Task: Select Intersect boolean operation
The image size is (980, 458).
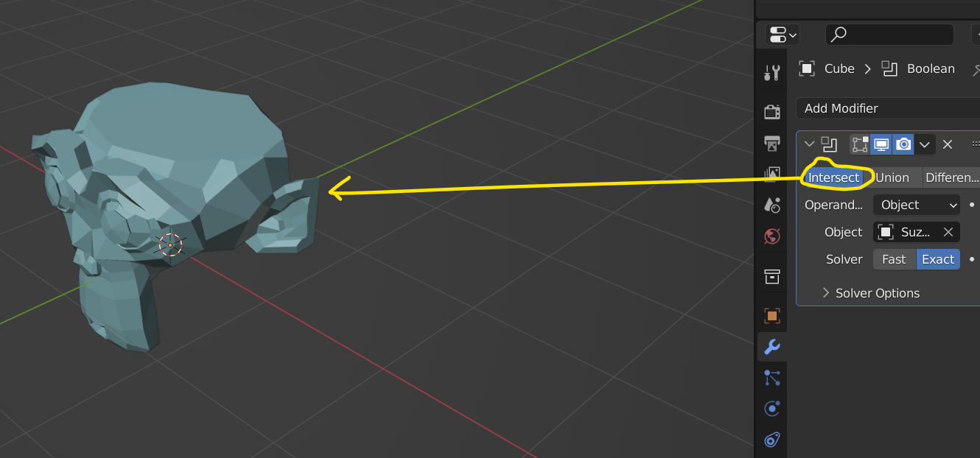Action: (x=833, y=177)
